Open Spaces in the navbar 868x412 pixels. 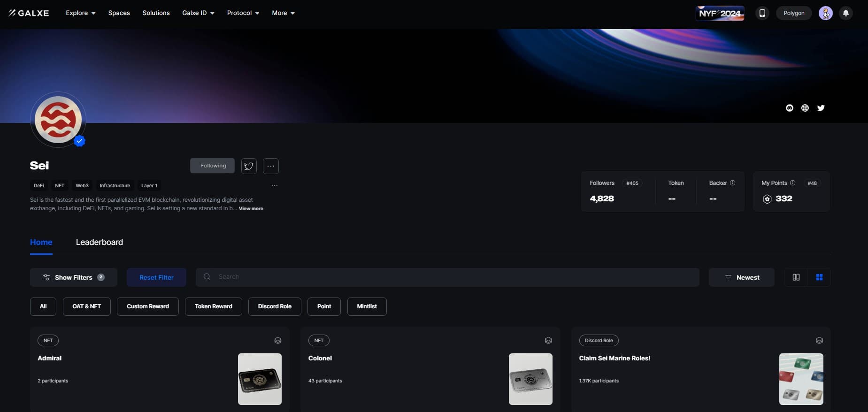pos(119,13)
